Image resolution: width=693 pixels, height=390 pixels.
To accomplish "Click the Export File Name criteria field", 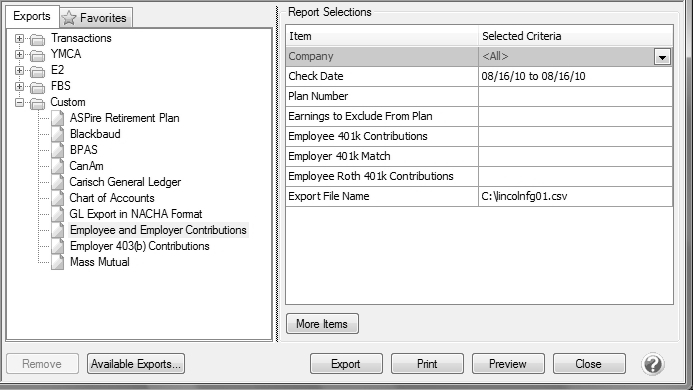I will tap(575, 196).
